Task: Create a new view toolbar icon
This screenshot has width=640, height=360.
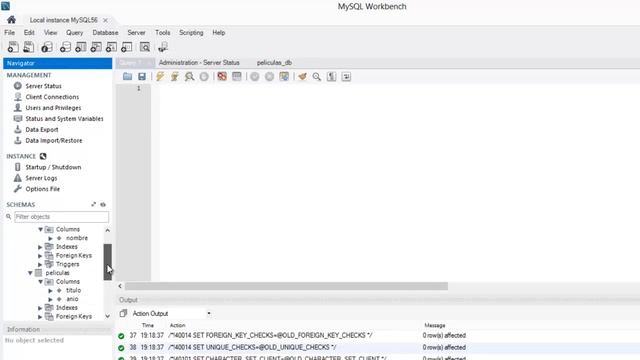Action: 96,47
